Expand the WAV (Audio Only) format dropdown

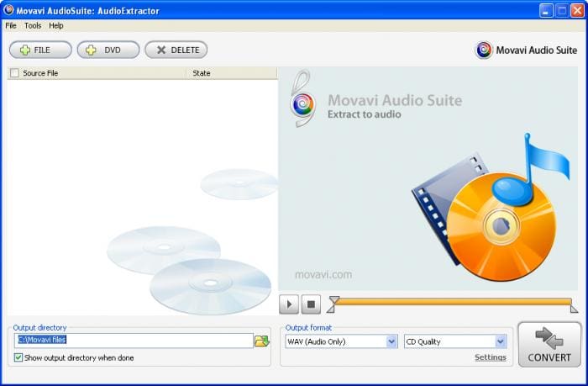tap(391, 341)
